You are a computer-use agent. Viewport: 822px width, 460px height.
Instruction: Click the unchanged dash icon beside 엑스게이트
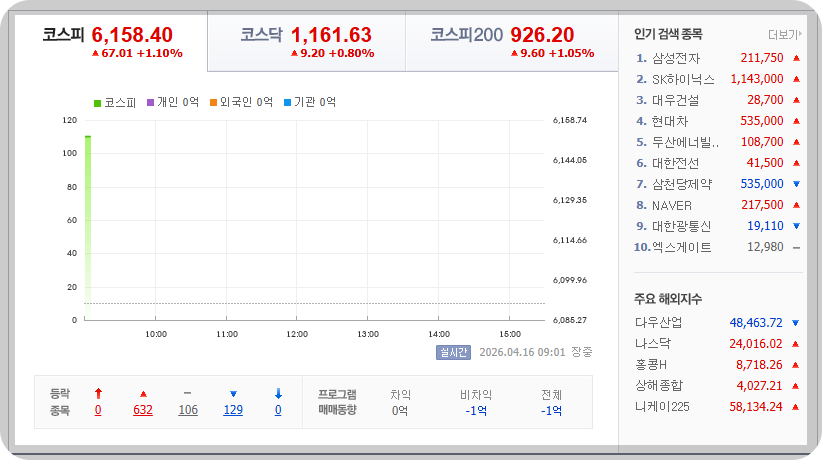pyautogui.click(x=796, y=247)
